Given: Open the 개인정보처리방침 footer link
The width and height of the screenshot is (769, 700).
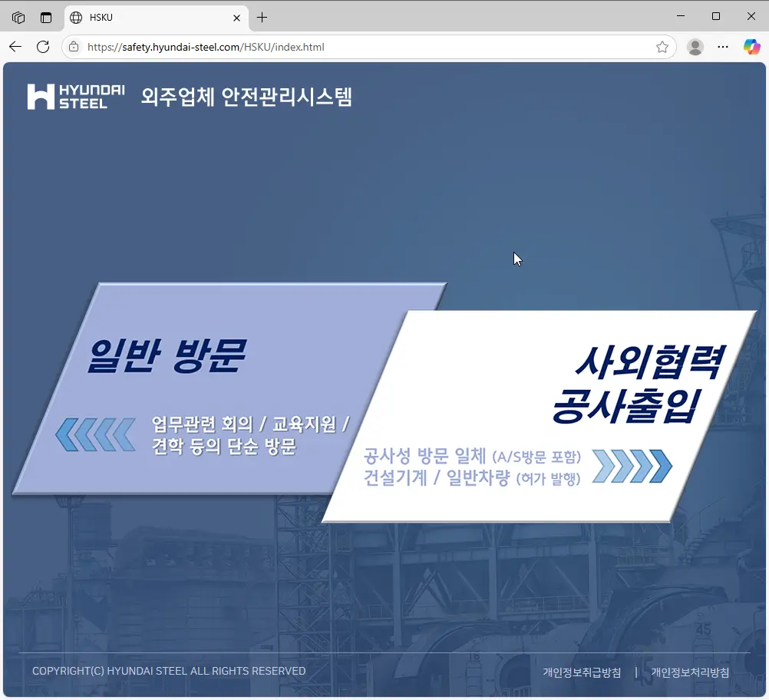Looking at the screenshot, I should (x=689, y=672).
